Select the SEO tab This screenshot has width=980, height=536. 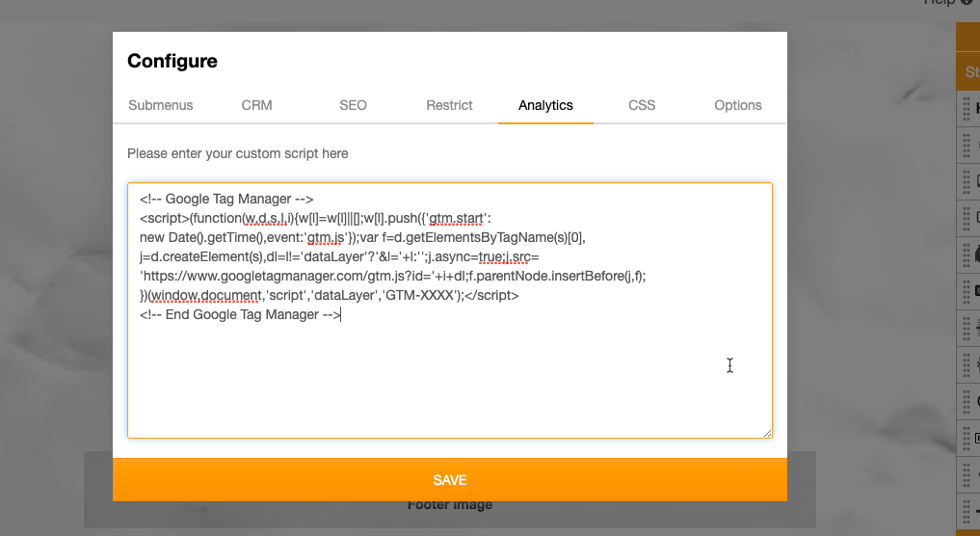click(x=353, y=105)
